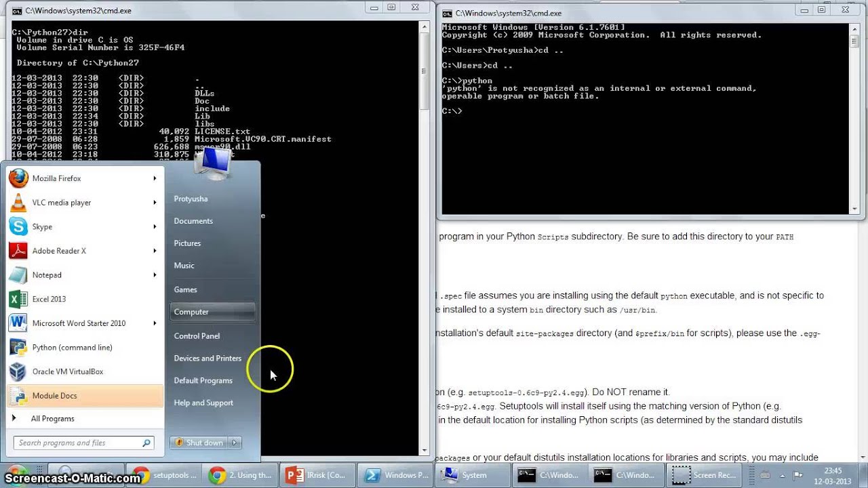The width and height of the screenshot is (868, 488).
Task: Click the Start orb button
Action: [x=17, y=474]
